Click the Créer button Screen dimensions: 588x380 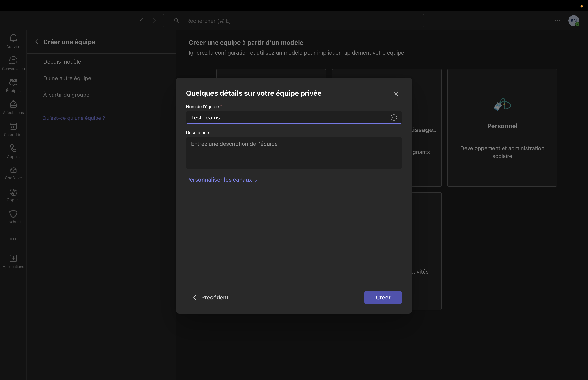coord(383,297)
